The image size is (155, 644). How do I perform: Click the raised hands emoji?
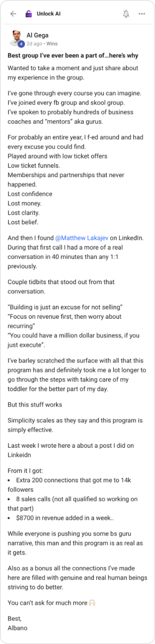click(92, 603)
